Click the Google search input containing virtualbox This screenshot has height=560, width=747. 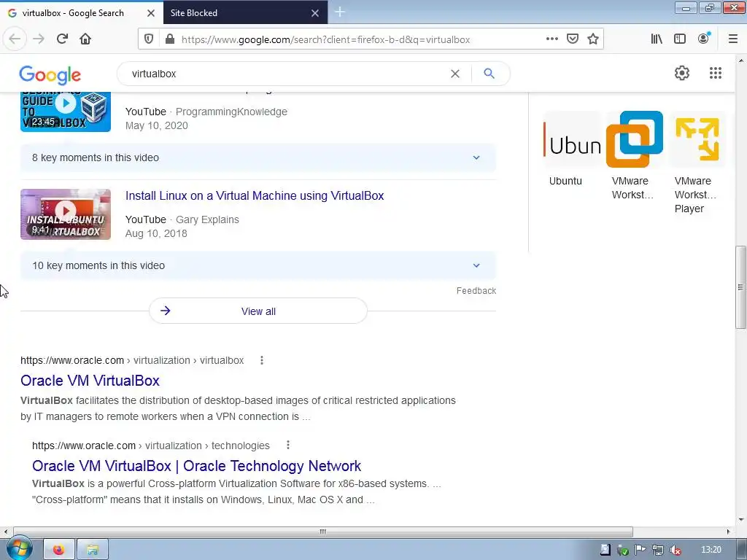[x=286, y=74]
